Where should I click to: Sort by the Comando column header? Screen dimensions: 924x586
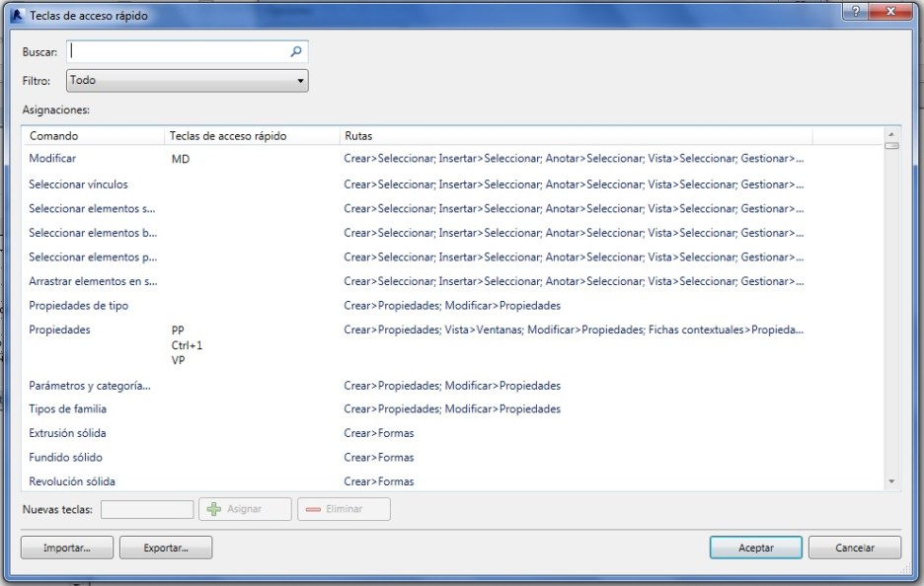(x=94, y=136)
